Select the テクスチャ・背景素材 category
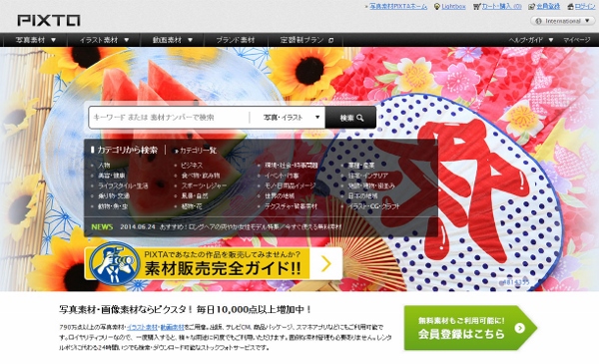 point(291,206)
